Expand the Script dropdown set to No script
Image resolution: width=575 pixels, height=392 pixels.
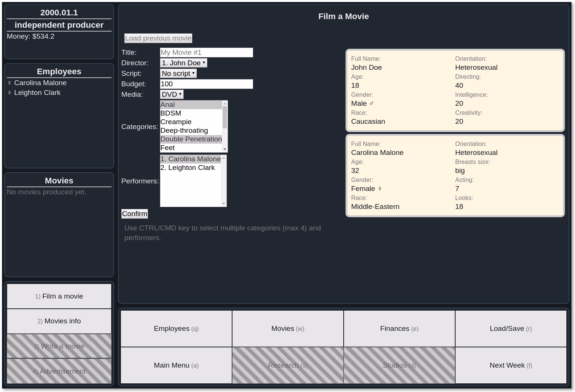click(x=178, y=74)
